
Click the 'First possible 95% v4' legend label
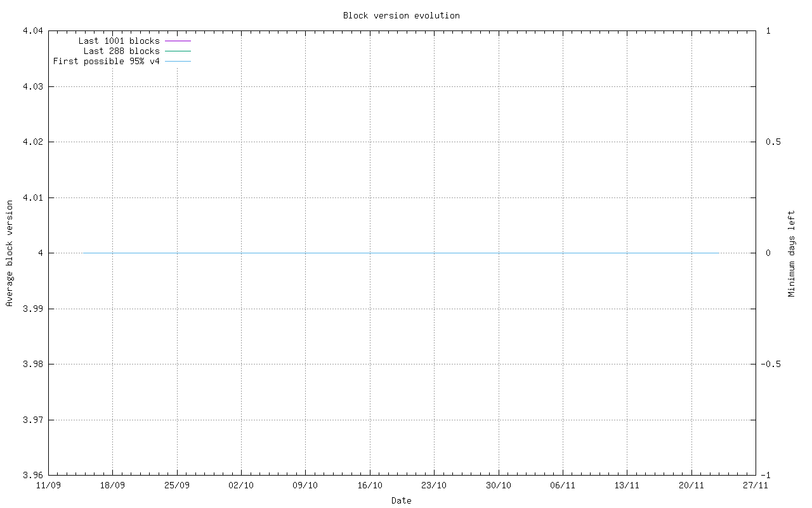[x=106, y=61]
